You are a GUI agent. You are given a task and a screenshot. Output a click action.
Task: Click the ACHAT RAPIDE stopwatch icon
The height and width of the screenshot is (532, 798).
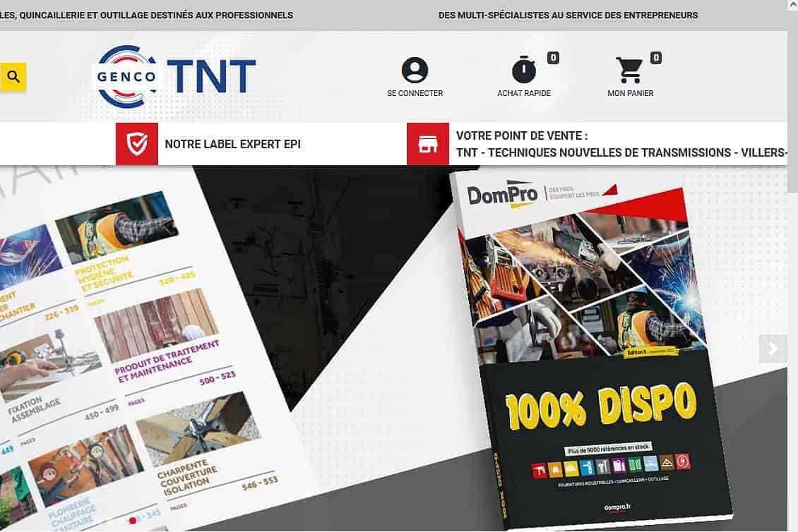523,70
